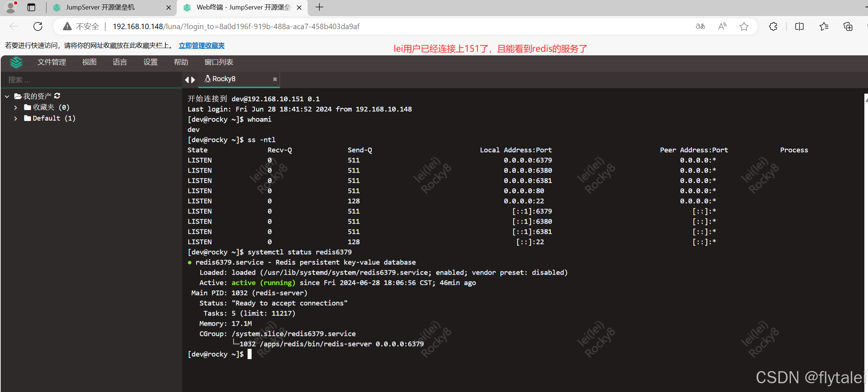Open the 语言 menu
The image size is (868, 392).
click(120, 62)
